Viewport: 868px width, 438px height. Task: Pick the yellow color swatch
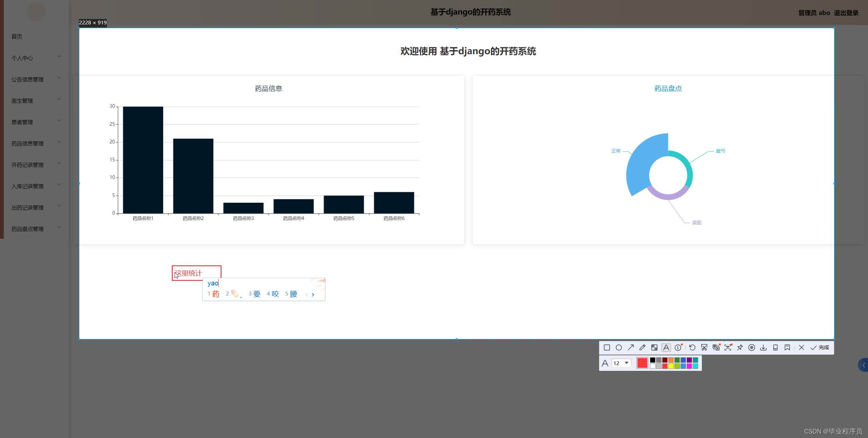[x=671, y=366]
